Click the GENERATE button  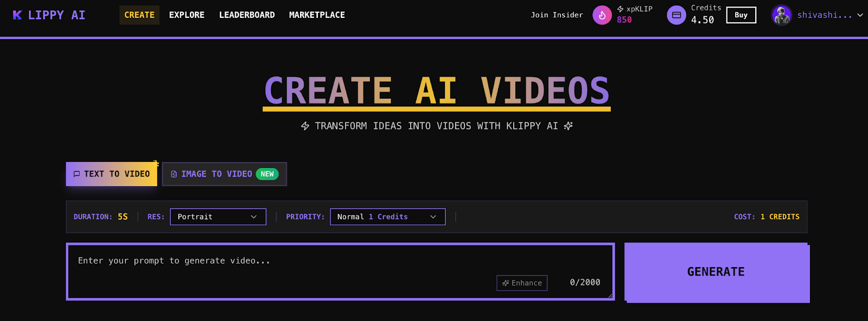click(716, 272)
